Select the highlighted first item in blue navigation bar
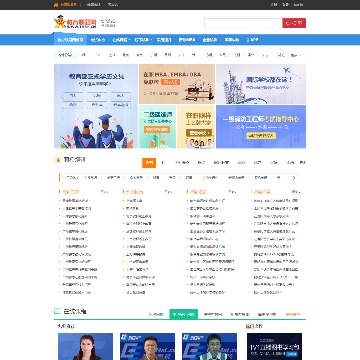 (70, 40)
